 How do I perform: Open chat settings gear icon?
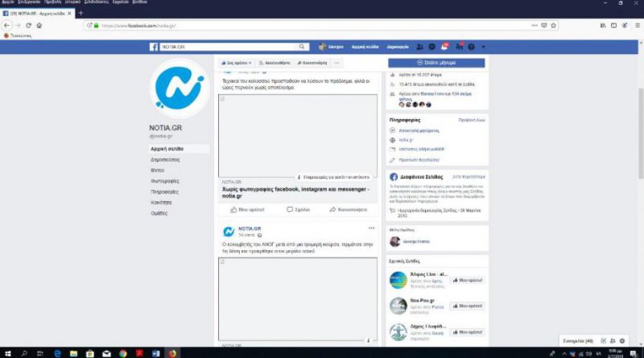click(622, 340)
